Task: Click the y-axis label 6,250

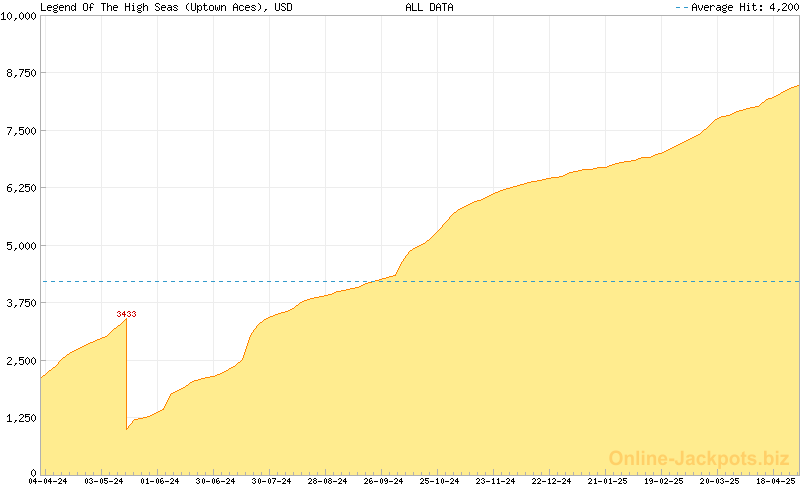Action: coord(21,188)
